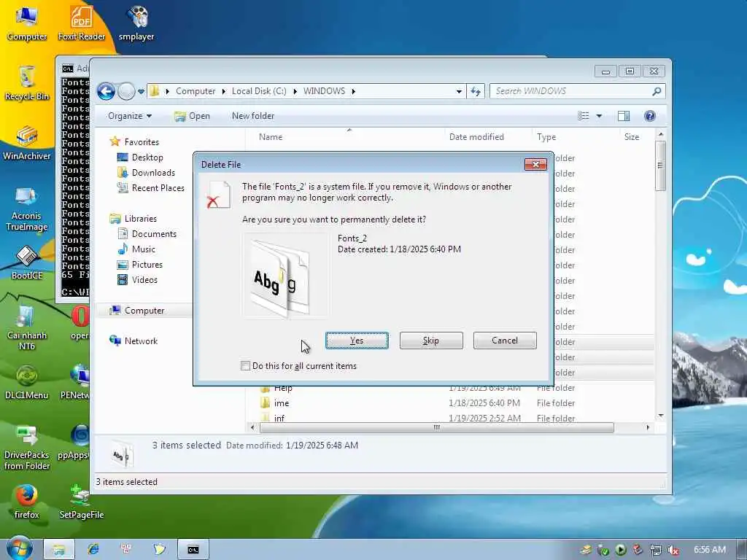The width and height of the screenshot is (747, 560).
Task: Click the Explorer forward arrow button
Action: 126,91
